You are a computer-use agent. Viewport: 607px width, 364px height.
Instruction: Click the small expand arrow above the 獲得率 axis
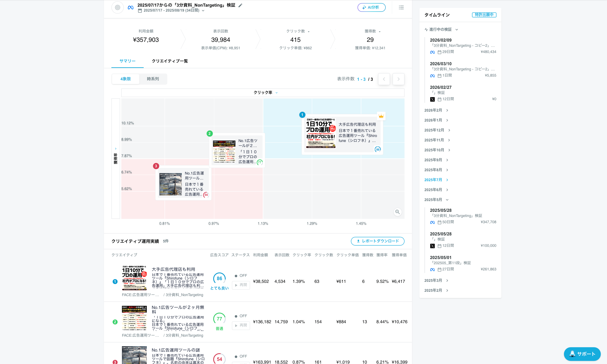(116, 149)
